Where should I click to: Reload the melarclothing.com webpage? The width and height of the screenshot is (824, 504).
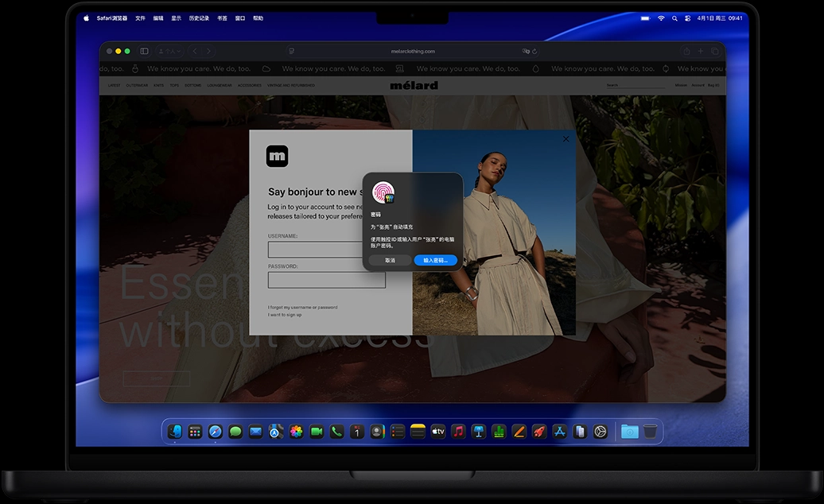point(535,50)
